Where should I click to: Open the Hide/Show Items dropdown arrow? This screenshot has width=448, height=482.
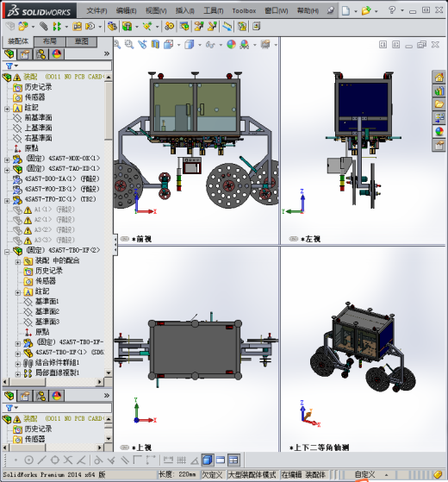point(221,45)
